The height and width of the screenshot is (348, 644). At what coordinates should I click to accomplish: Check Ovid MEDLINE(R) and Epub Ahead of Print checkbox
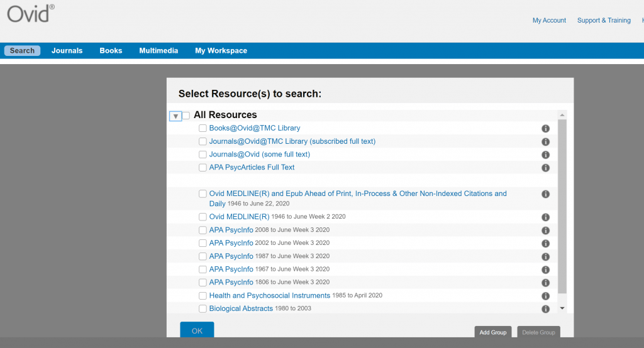point(203,193)
